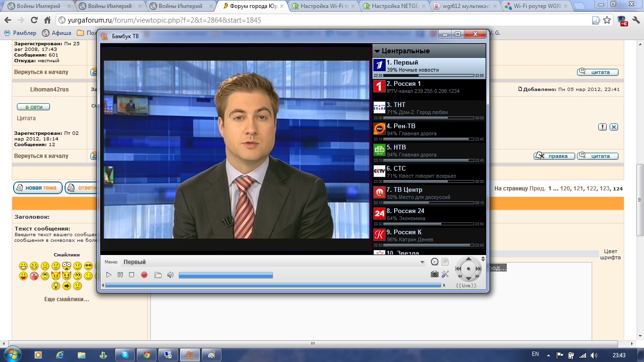The width and height of the screenshot is (644, 362).
Task: Open file using the folder icon
Action: tap(158, 275)
